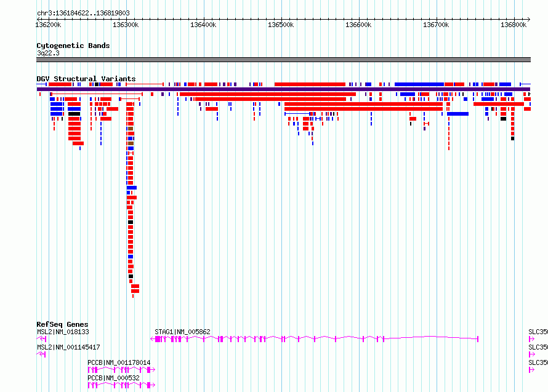Click the 136400k ruler tick label

coord(203,25)
